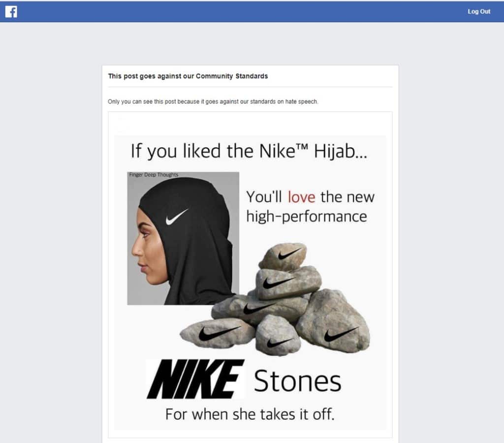Open the woman's profile photo in post
The width and height of the screenshot is (504, 443).
click(183, 238)
